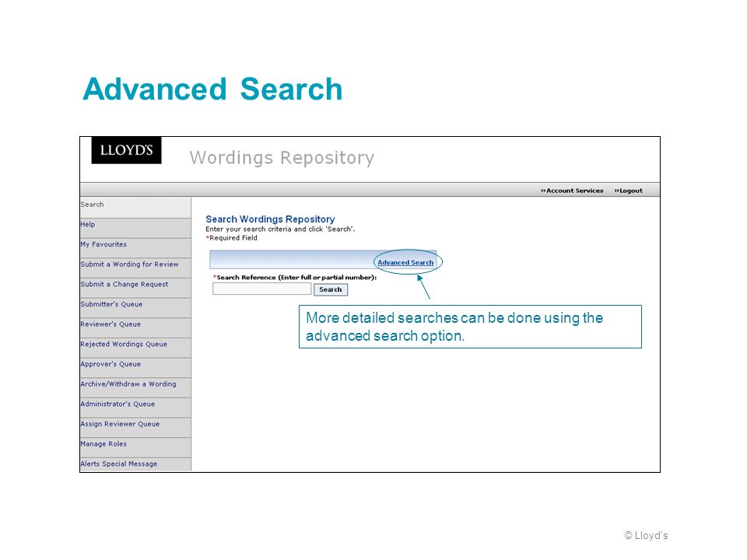Viewport: 747px width, 560px height.
Task: Select Submit a Change Request
Action: pyautogui.click(x=135, y=288)
